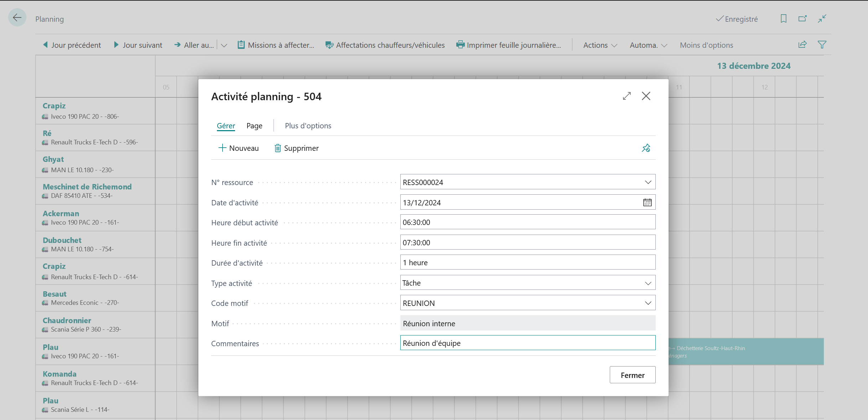Click the Commentaires field

point(527,343)
